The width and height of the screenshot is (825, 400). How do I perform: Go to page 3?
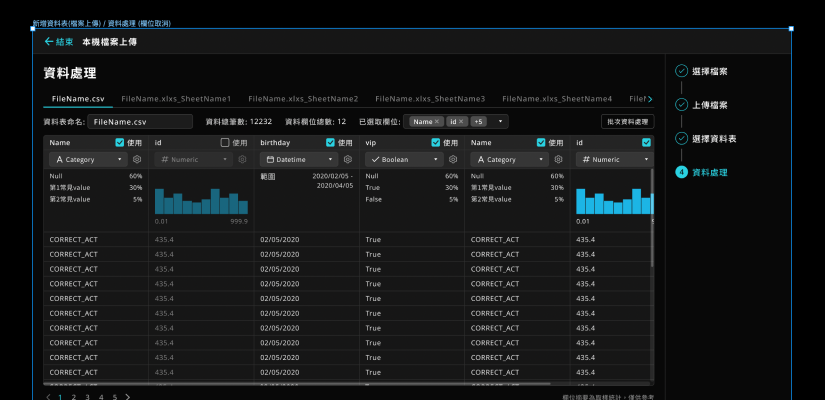[87, 397]
